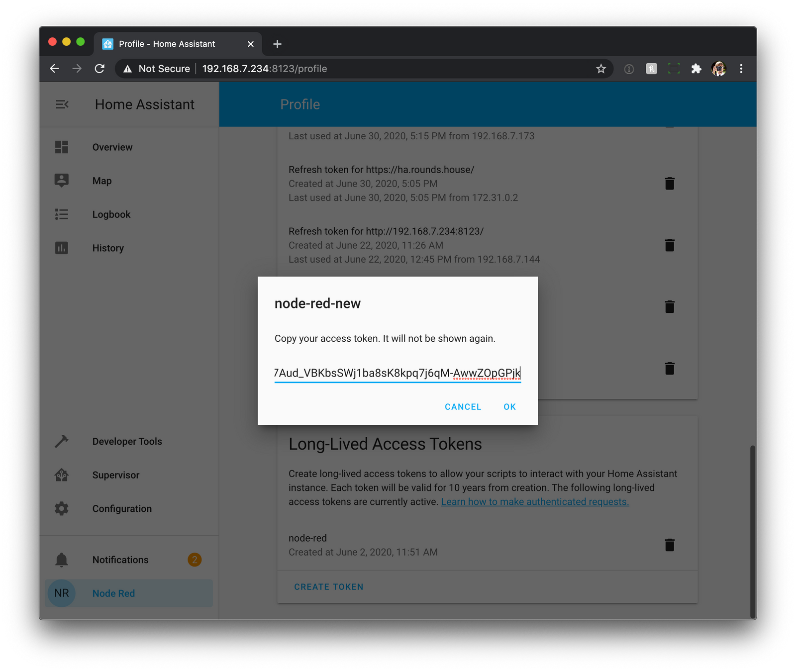
Task: Open the Configuration gear icon
Action: (61, 508)
